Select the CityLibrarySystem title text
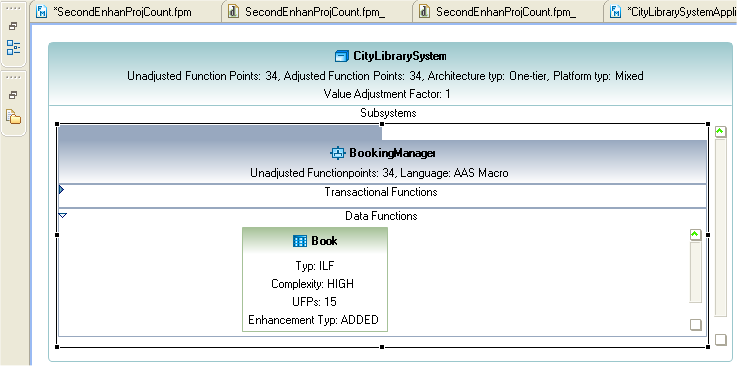The width and height of the screenshot is (737, 366). [x=400, y=56]
